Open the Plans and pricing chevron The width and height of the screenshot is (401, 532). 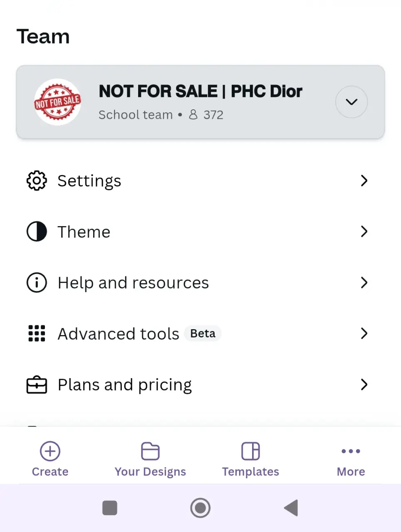click(x=364, y=384)
